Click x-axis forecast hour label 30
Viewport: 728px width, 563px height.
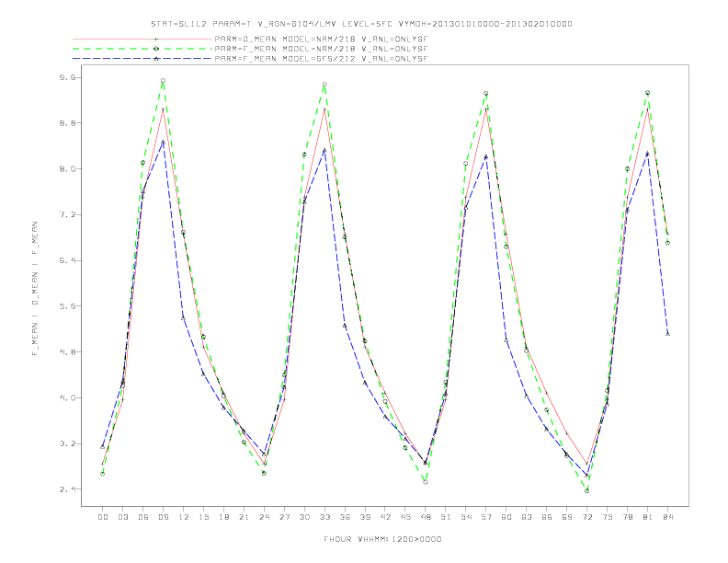304,517
